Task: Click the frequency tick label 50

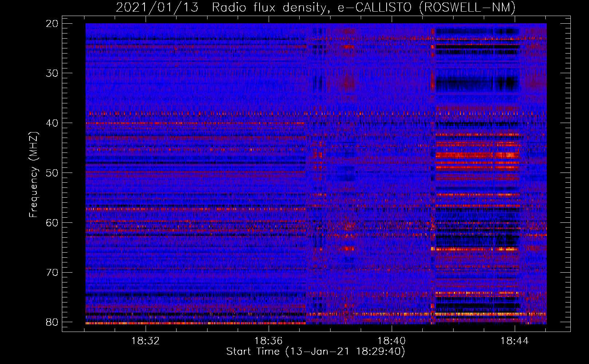Action: 52,173
